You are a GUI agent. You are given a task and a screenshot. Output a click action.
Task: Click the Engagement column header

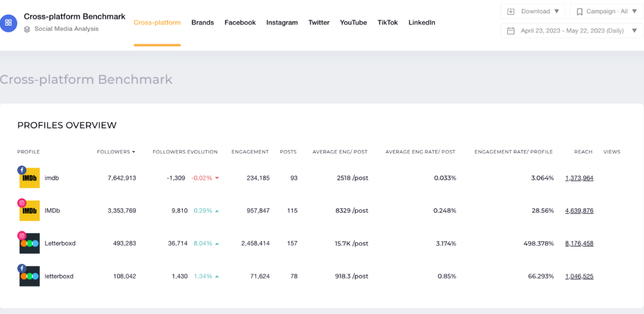pos(250,152)
